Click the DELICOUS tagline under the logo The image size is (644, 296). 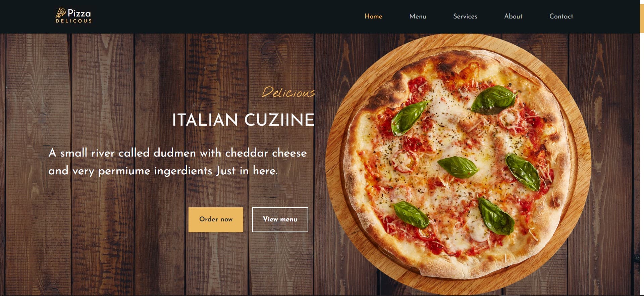73,21
